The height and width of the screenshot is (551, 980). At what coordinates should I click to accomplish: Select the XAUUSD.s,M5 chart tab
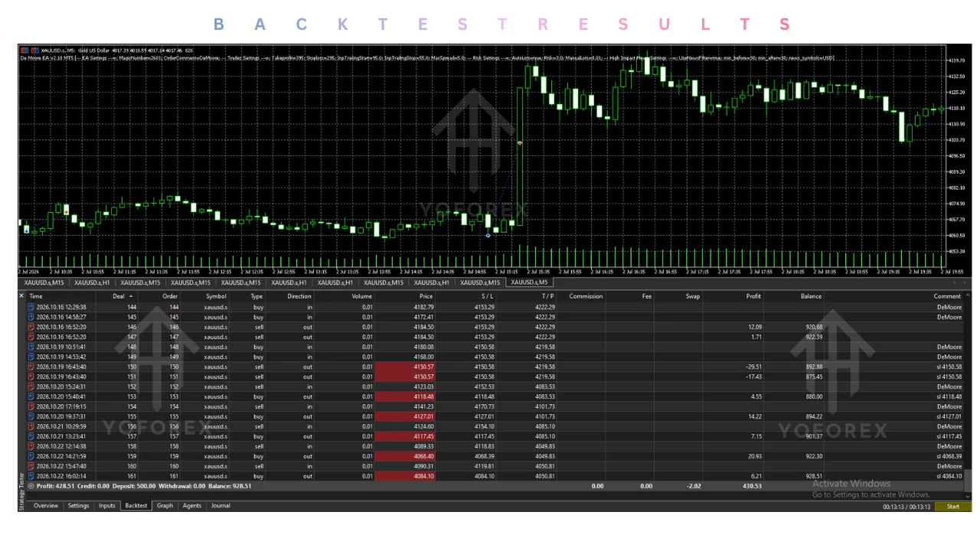click(529, 282)
